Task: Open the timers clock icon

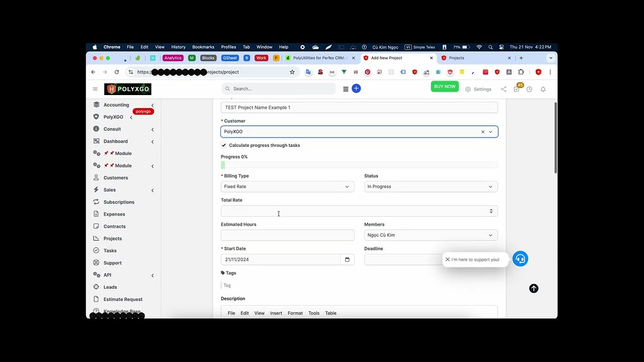Action: 529,89
